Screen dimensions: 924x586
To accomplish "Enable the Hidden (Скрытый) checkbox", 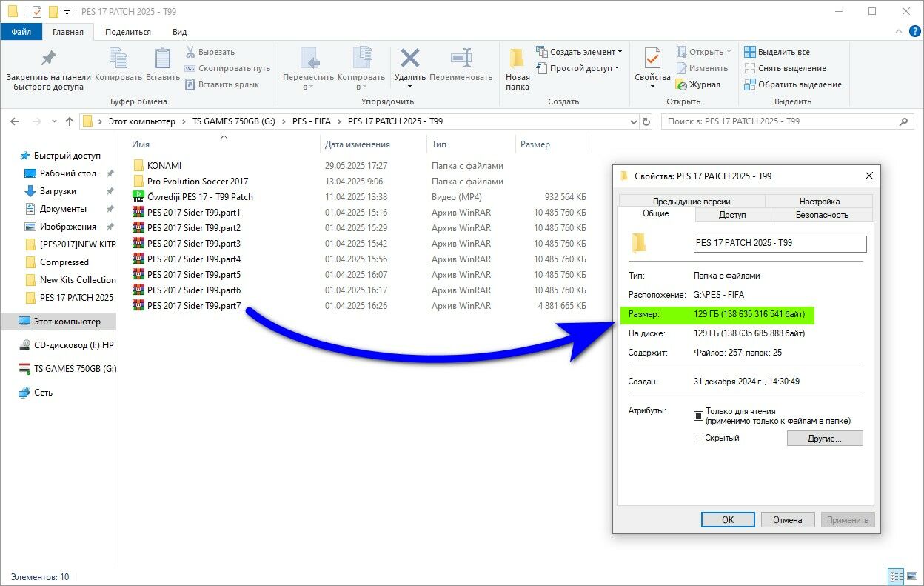I will tap(698, 438).
